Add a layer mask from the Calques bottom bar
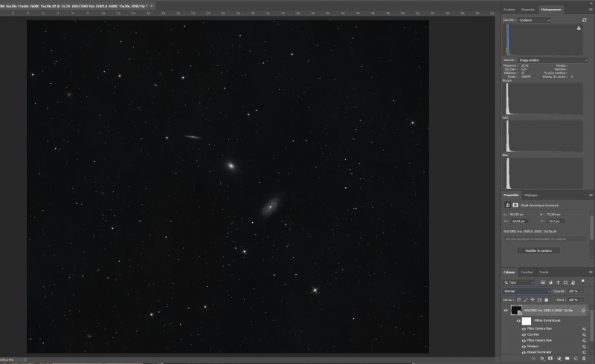This screenshot has height=364, width=595. (550, 358)
